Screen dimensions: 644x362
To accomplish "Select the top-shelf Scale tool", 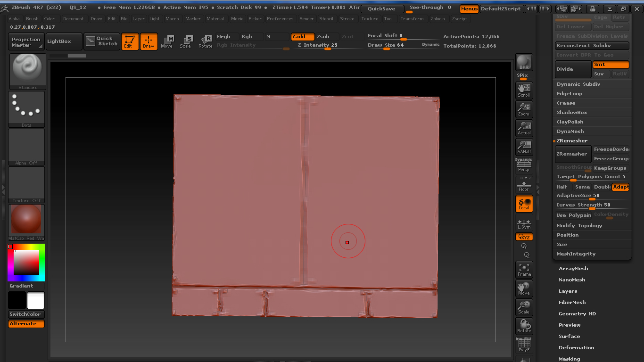I will [x=186, y=41].
